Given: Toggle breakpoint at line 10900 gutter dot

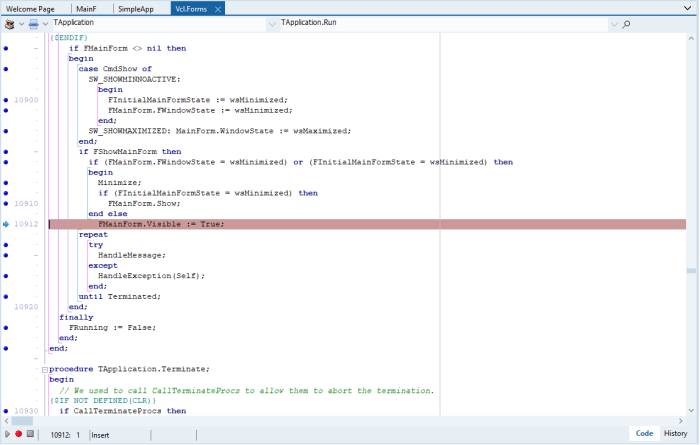Looking at the screenshot, I should click(6, 100).
